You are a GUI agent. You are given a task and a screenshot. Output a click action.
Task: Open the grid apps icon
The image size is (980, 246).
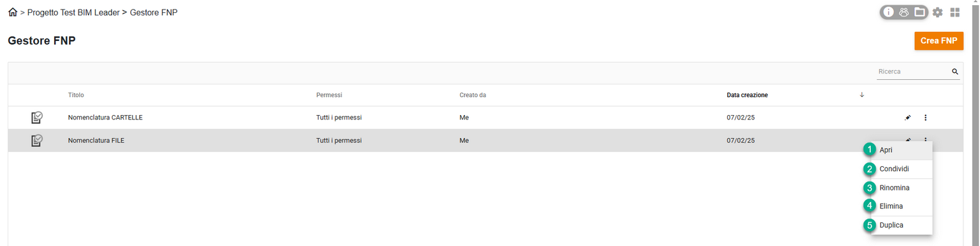(x=955, y=12)
